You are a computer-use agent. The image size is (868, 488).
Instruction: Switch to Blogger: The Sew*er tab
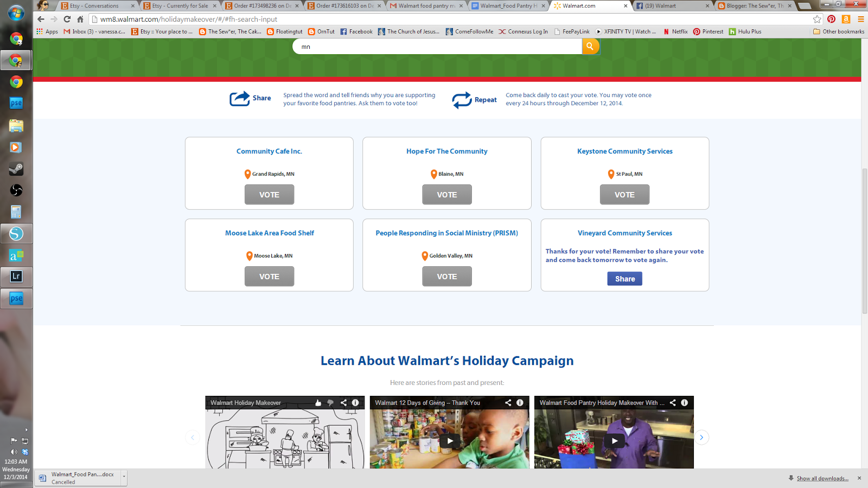pyautogui.click(x=755, y=6)
